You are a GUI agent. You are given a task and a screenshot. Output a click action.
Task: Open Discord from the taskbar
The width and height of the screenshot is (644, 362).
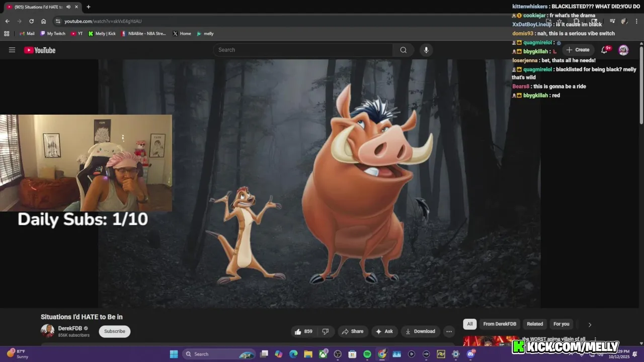coord(470,354)
